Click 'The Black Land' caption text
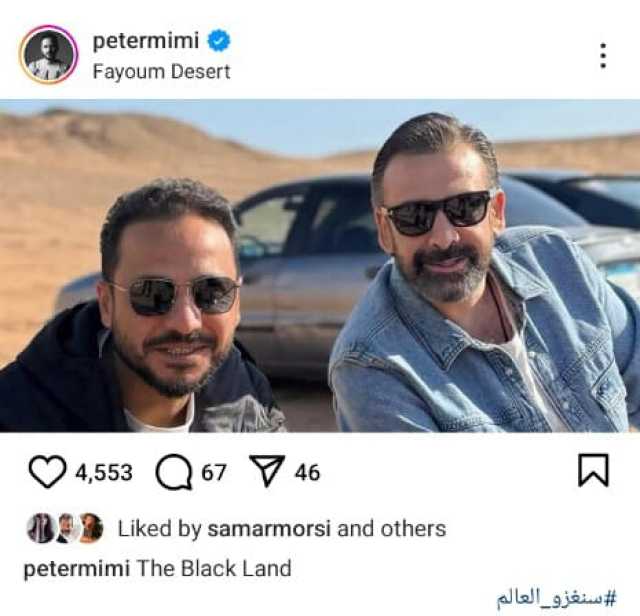 (x=214, y=568)
